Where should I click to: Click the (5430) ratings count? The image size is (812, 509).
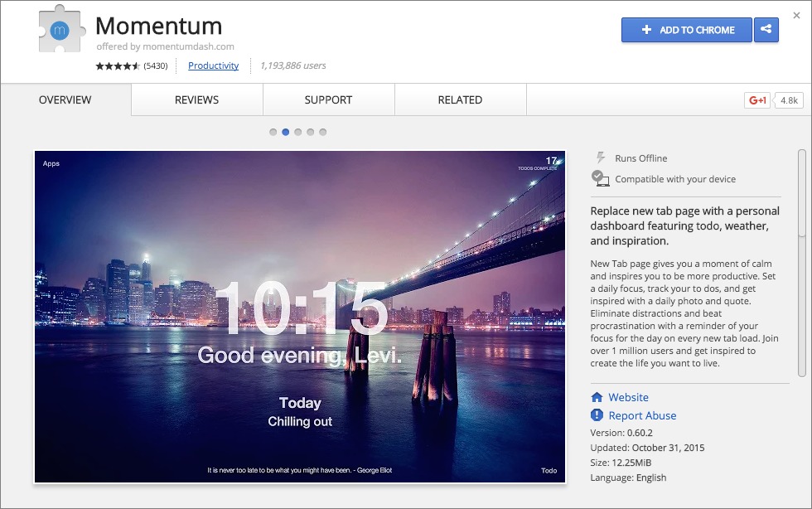pyautogui.click(x=156, y=65)
